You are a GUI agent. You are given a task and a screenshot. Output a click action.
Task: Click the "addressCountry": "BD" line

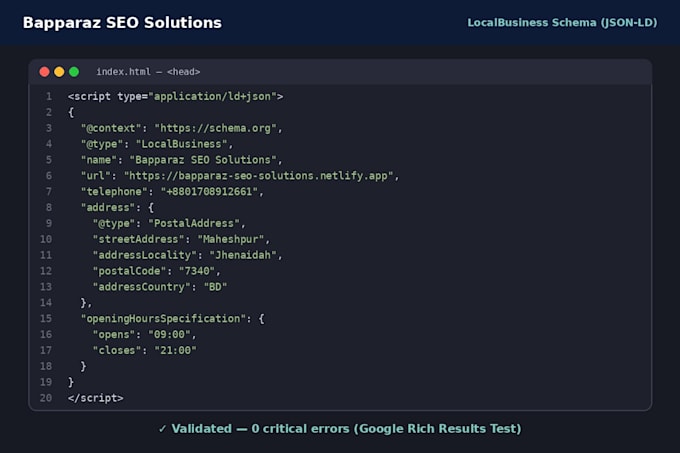click(x=160, y=287)
